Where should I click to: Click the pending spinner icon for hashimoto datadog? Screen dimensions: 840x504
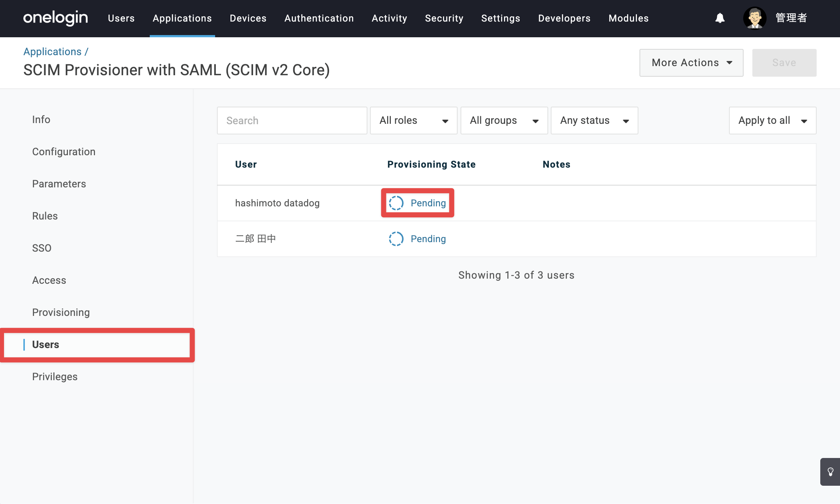click(x=396, y=203)
